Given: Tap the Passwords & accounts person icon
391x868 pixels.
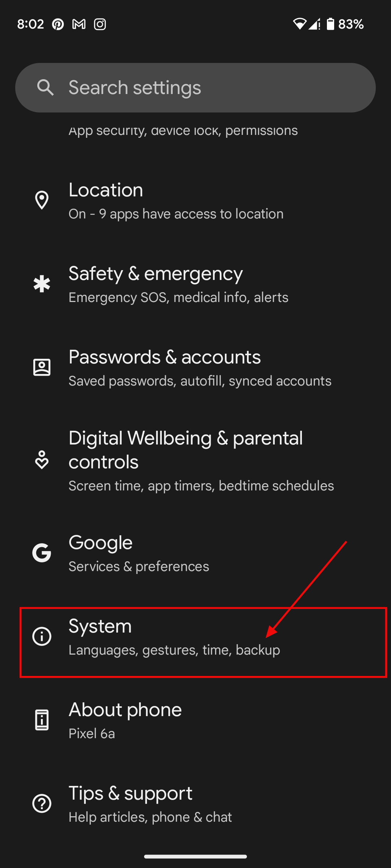Looking at the screenshot, I should pyautogui.click(x=42, y=367).
